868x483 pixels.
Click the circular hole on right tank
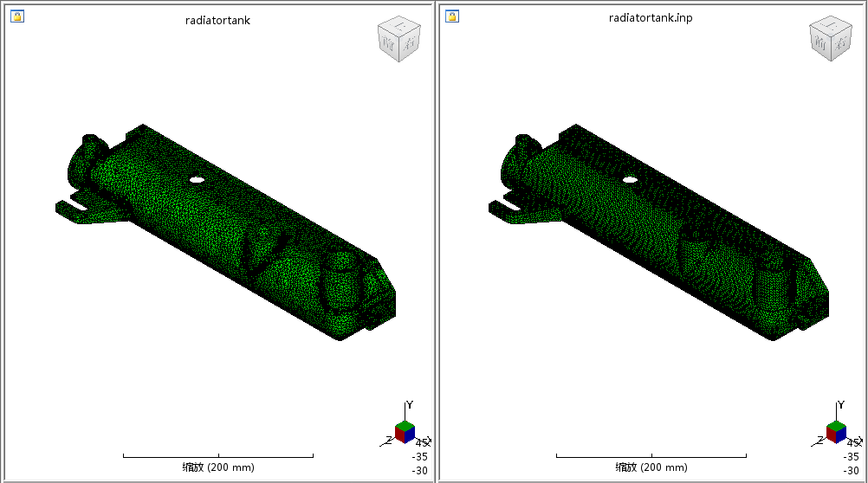(x=630, y=180)
